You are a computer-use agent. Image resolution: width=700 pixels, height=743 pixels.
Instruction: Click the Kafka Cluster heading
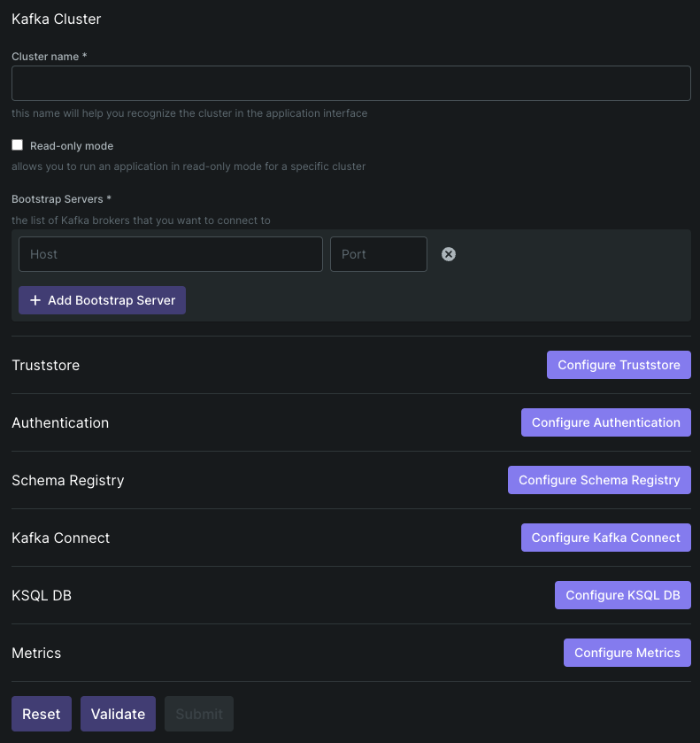point(57,19)
